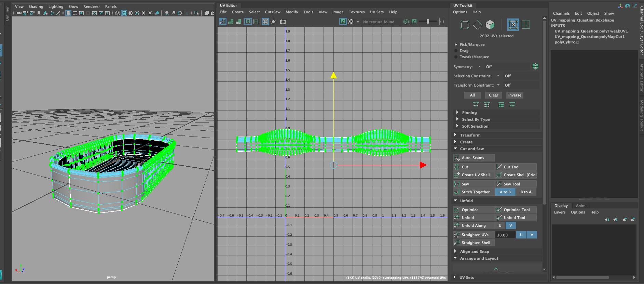Toggle the viewport grid icon
This screenshot has width=644, height=284.
[68, 13]
